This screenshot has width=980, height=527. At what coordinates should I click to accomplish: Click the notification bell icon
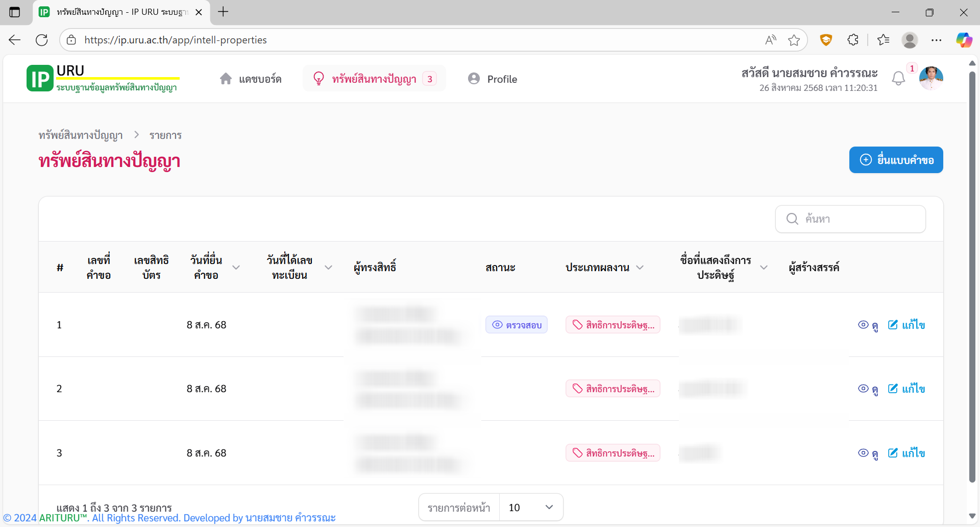coord(898,79)
